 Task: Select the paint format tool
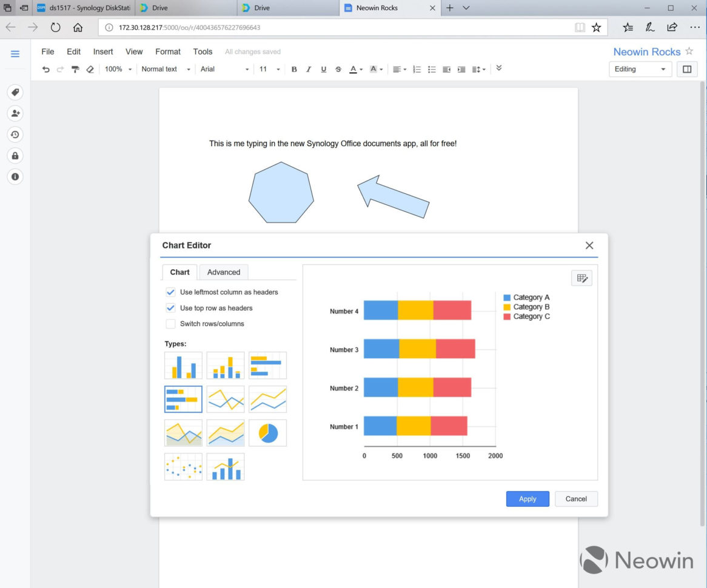75,69
